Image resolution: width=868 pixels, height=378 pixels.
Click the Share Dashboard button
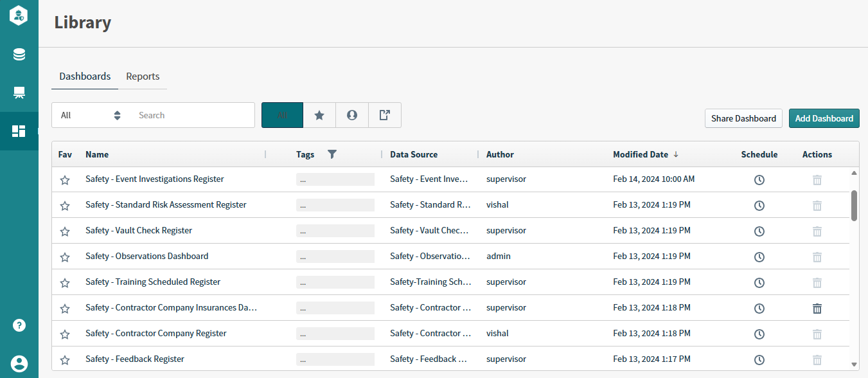coord(743,118)
